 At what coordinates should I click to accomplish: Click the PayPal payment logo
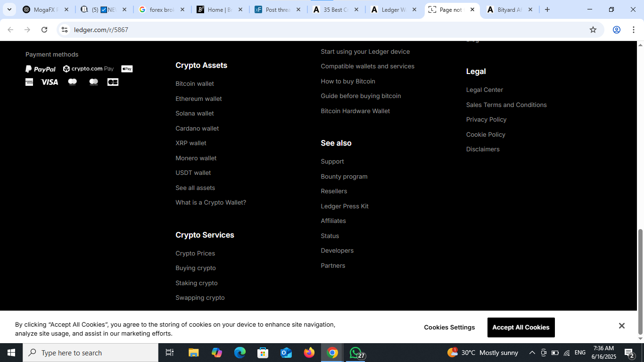pos(41,69)
